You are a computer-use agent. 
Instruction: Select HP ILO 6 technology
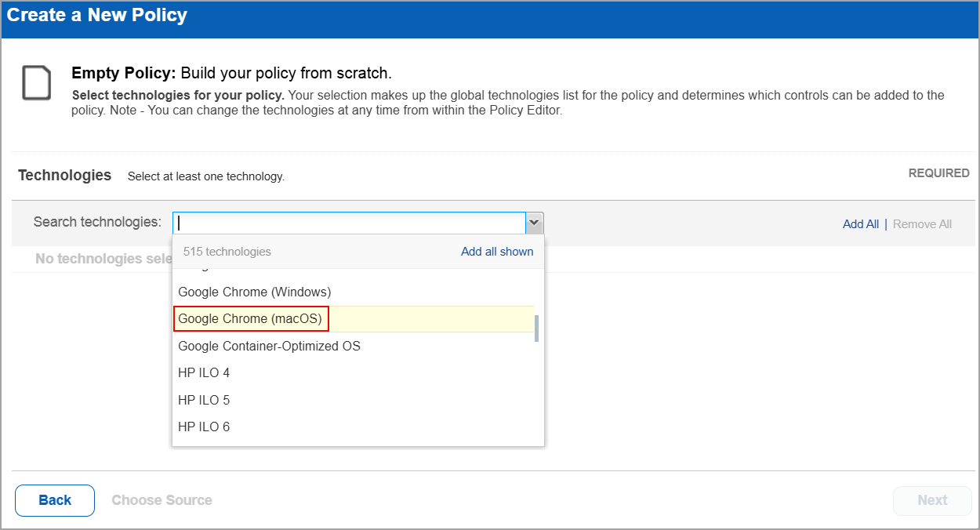coord(353,427)
